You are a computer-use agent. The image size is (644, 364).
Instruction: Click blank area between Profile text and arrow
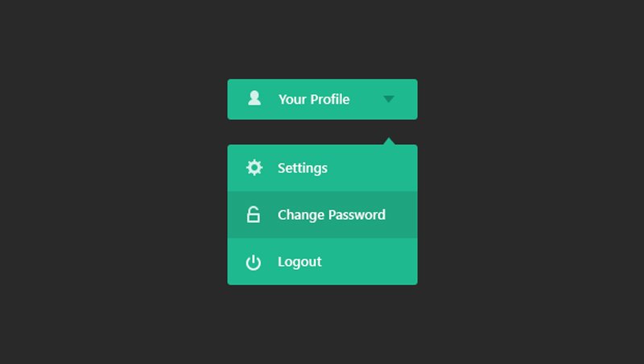(366, 99)
